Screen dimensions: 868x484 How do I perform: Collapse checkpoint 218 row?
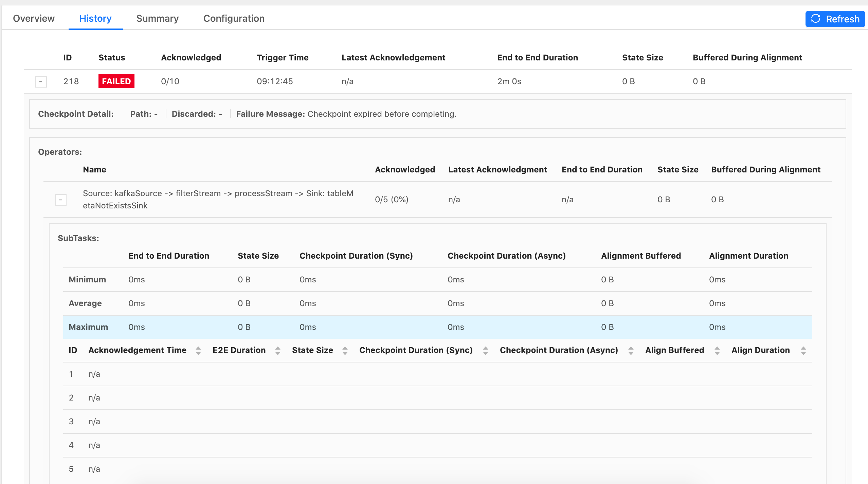pyautogui.click(x=41, y=82)
